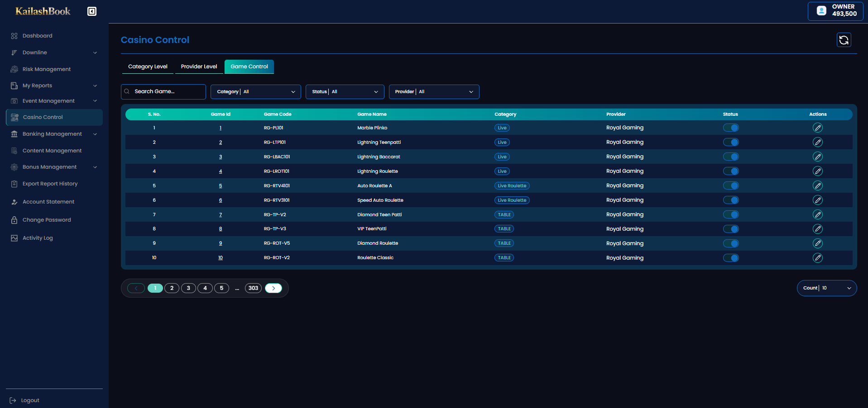This screenshot has height=408, width=868.
Task: Click the Live Roulette tag for Auto Roulette A
Action: [512, 185]
